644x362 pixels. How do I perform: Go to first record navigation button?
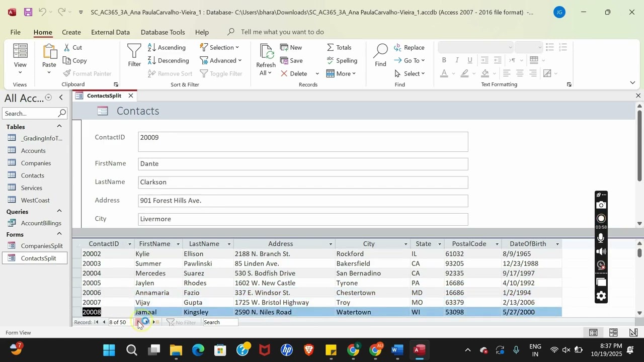coord(96,322)
